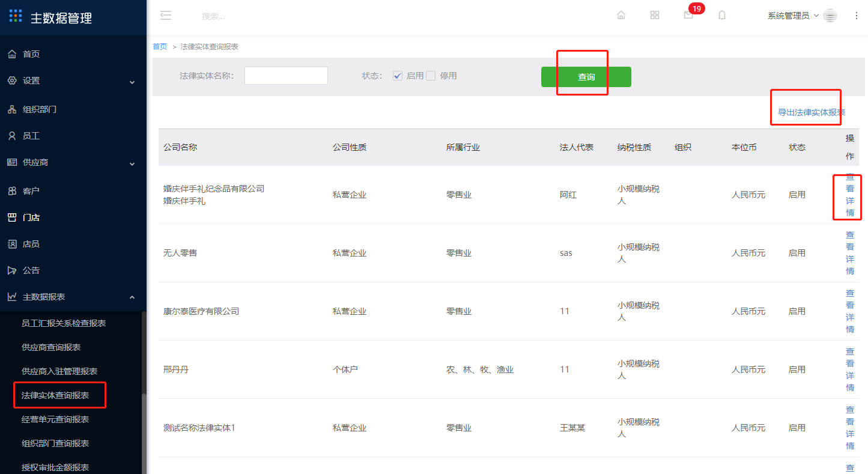868x474 pixels.
Task: Click the 无人零售 company name cell
Action: [180, 253]
